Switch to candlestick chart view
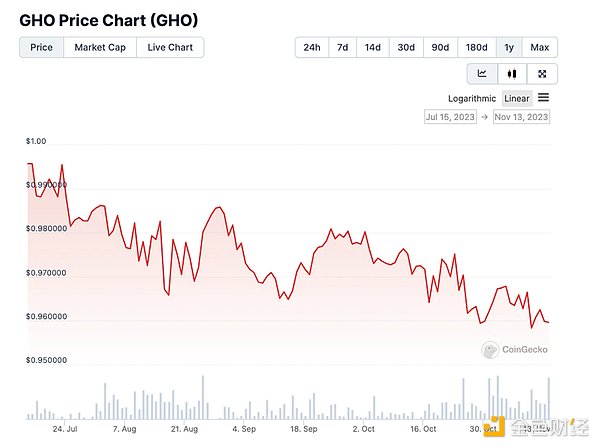 (x=512, y=73)
